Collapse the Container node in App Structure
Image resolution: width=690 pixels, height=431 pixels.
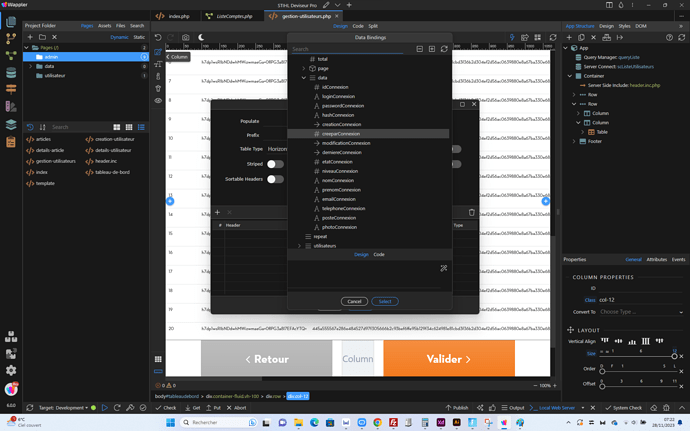point(570,76)
